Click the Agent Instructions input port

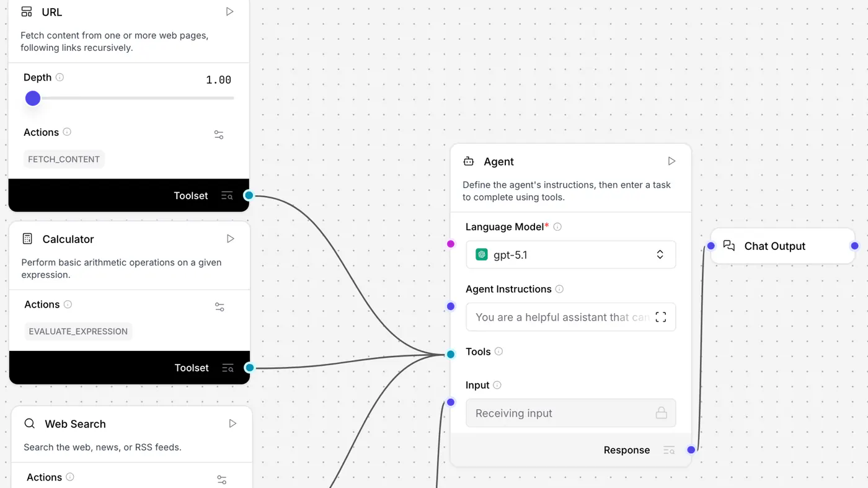point(451,306)
